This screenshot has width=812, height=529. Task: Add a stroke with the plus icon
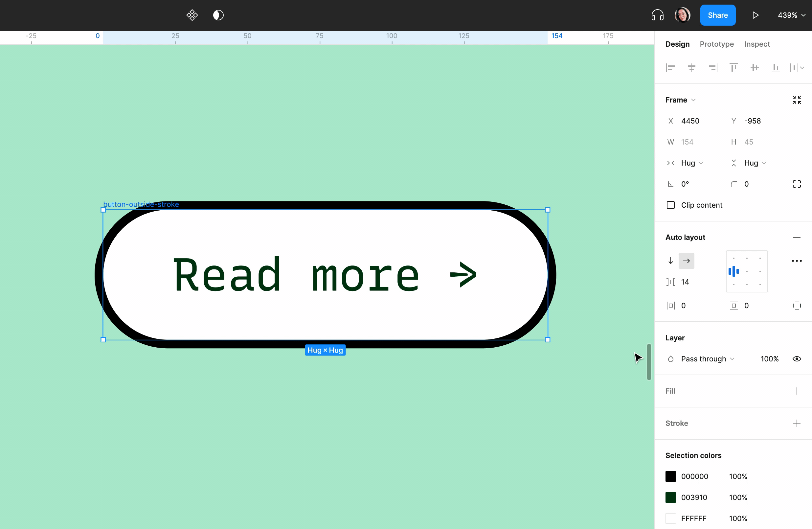coord(797,423)
